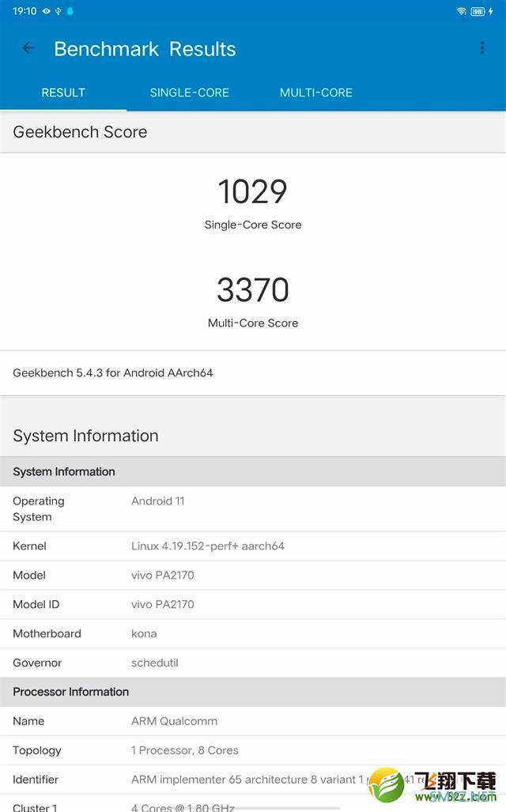This screenshot has height=812, width=506.
Task: Tap the Identifier label
Action: point(36,780)
